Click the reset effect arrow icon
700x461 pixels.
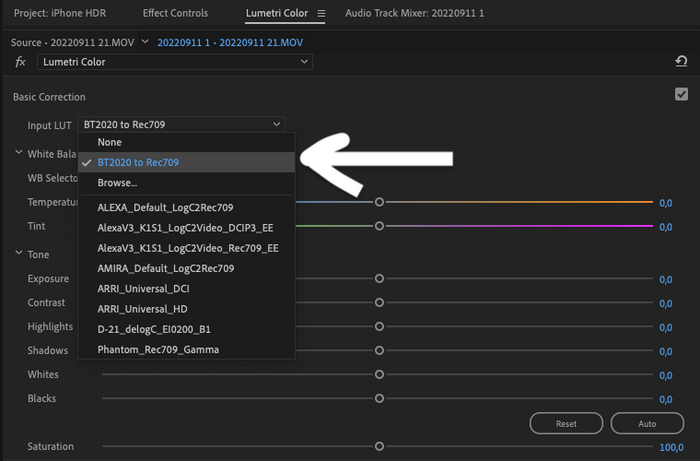[681, 62]
